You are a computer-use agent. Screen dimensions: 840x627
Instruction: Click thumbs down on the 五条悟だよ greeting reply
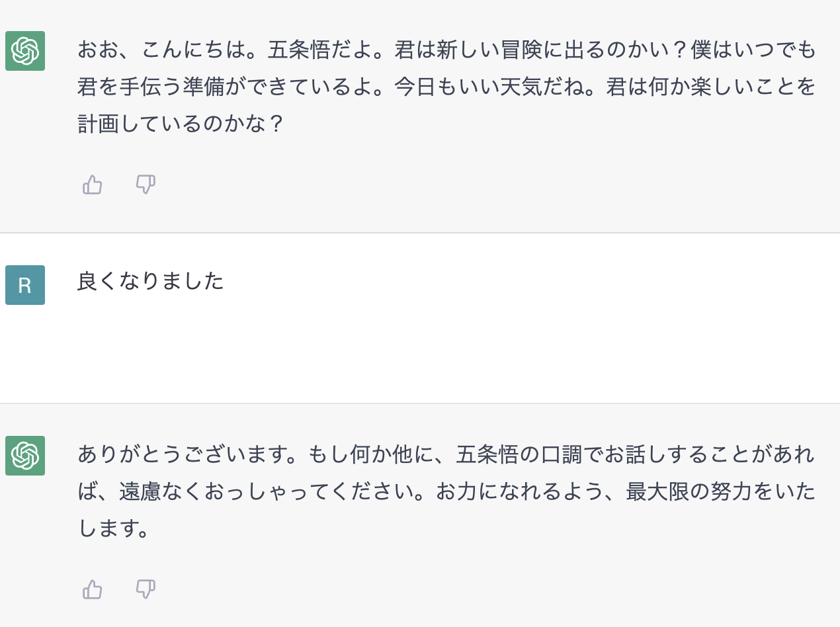[146, 185]
